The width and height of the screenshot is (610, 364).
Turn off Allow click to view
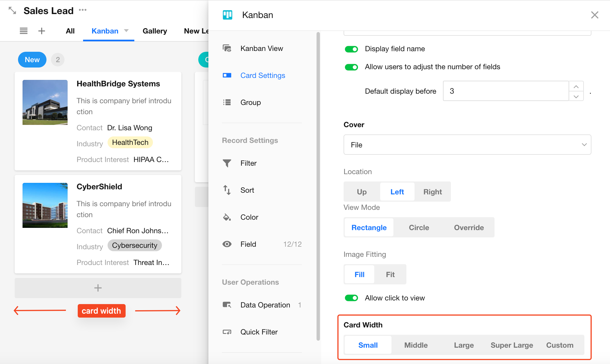[x=351, y=298]
